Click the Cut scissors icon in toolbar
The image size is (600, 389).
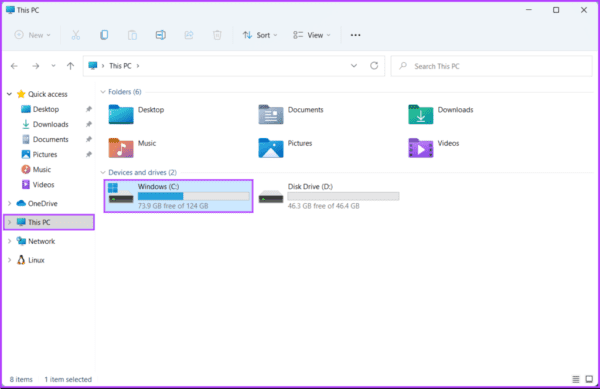point(76,35)
